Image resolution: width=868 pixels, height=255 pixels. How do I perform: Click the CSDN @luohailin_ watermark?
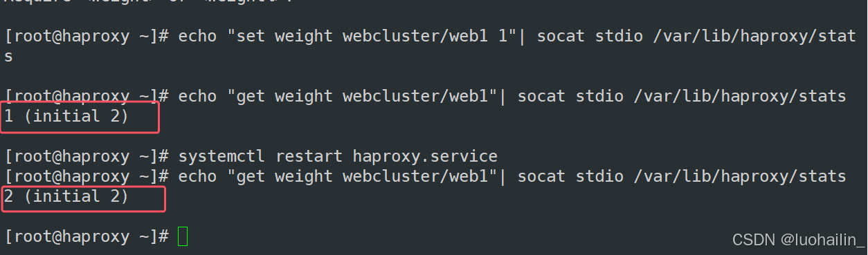click(x=798, y=240)
